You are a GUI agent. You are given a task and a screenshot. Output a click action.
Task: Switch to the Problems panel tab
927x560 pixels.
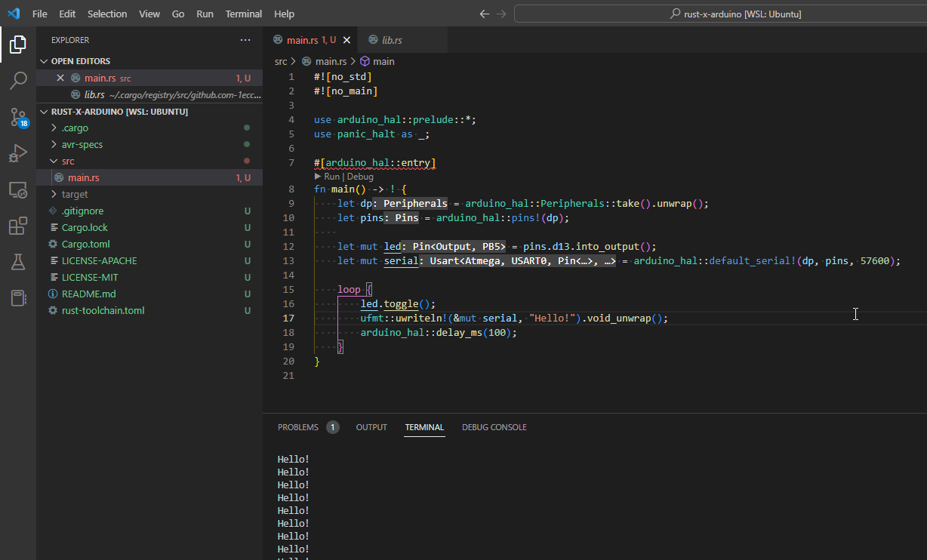[x=298, y=427]
